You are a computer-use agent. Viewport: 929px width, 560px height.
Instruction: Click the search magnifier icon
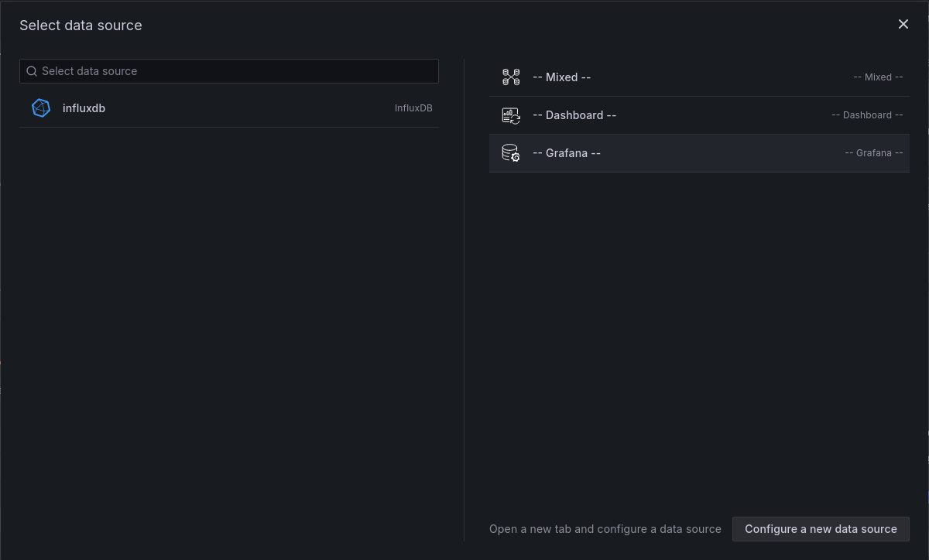tap(32, 71)
